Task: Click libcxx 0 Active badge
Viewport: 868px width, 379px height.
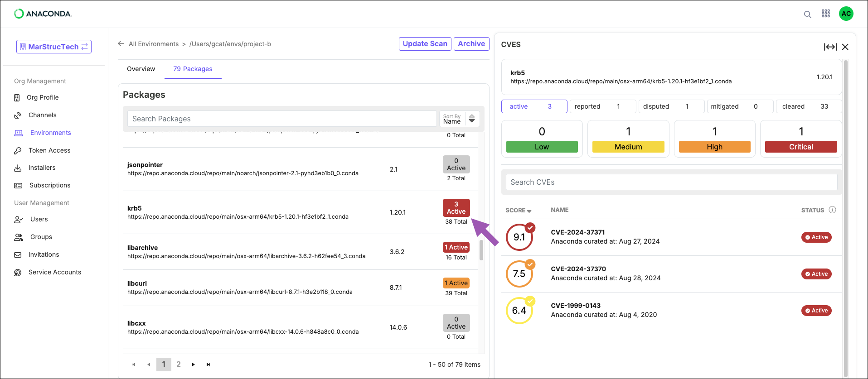Action: [456, 323]
